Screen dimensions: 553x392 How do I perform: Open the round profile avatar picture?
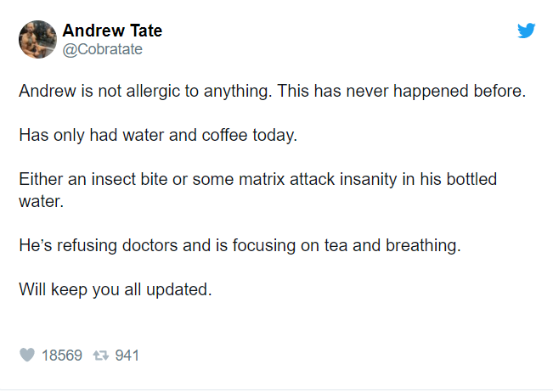[37, 39]
